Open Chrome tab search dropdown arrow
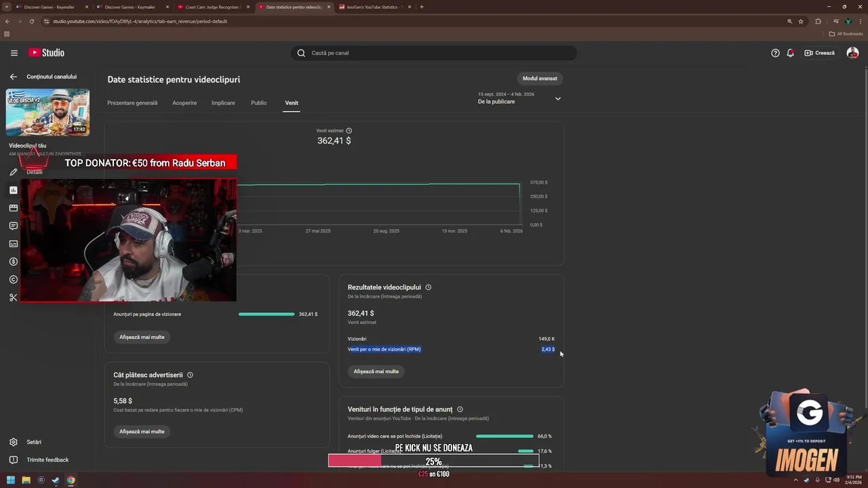Image resolution: width=868 pixels, height=488 pixels. [7, 7]
